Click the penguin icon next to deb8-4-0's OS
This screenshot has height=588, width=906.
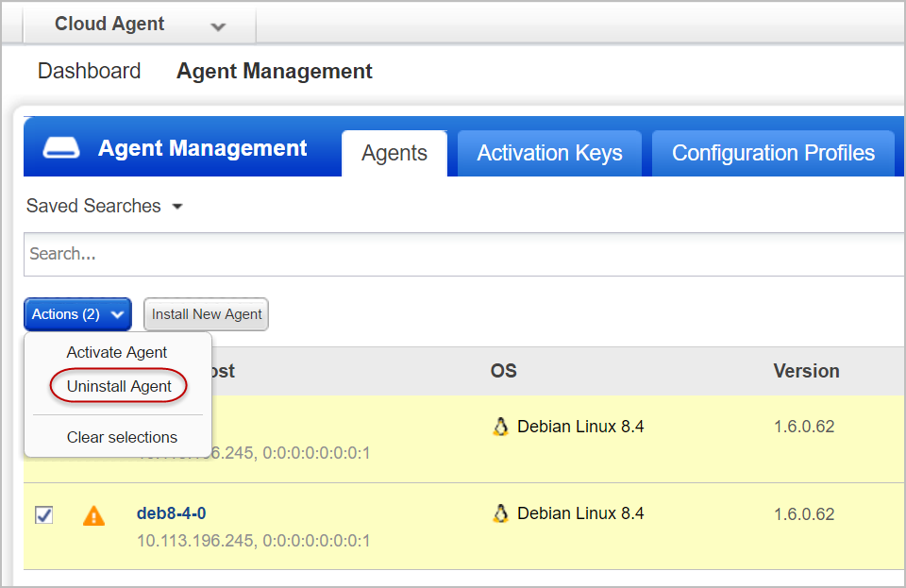pos(500,512)
